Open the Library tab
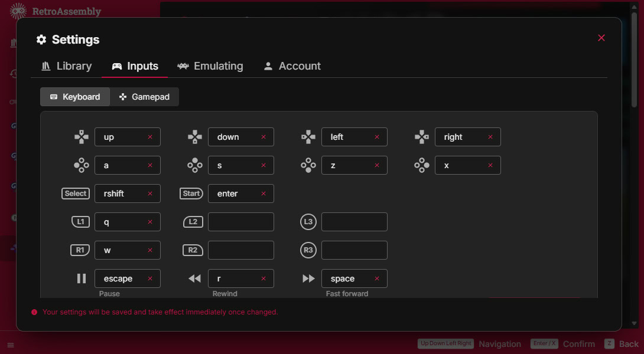The width and height of the screenshot is (644, 354). click(x=66, y=66)
